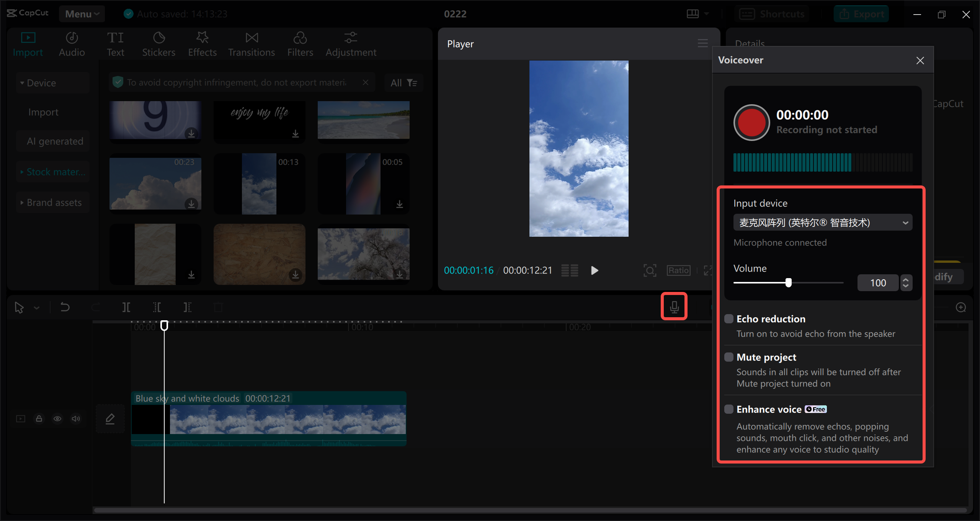Hide the video track with eye icon

tap(57, 419)
